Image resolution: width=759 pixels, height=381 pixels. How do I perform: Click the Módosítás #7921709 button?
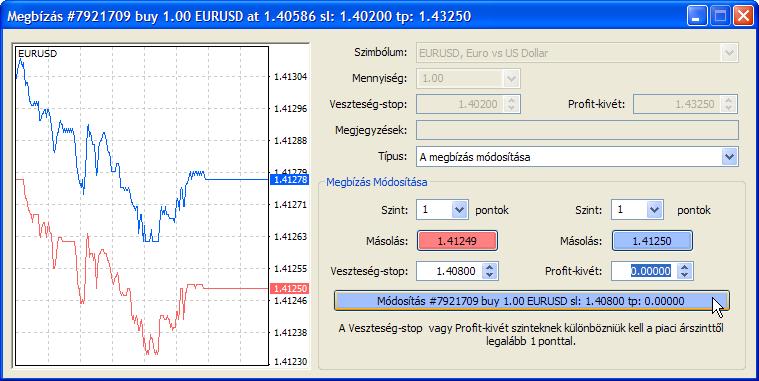pos(531,301)
